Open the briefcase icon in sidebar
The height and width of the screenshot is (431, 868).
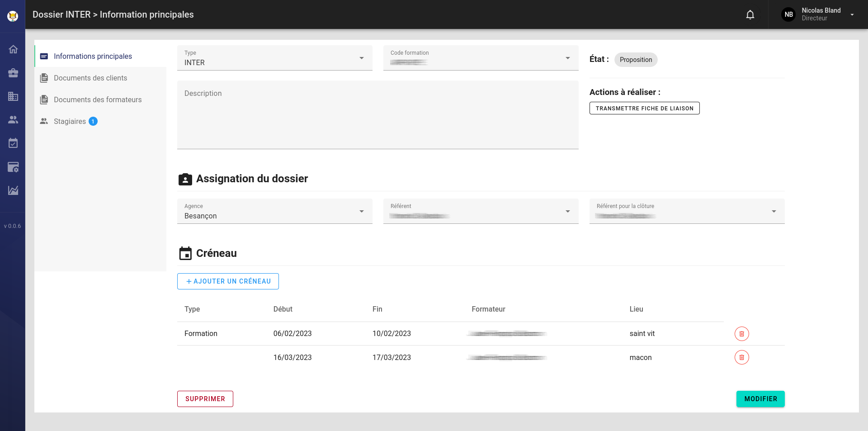pos(13,73)
